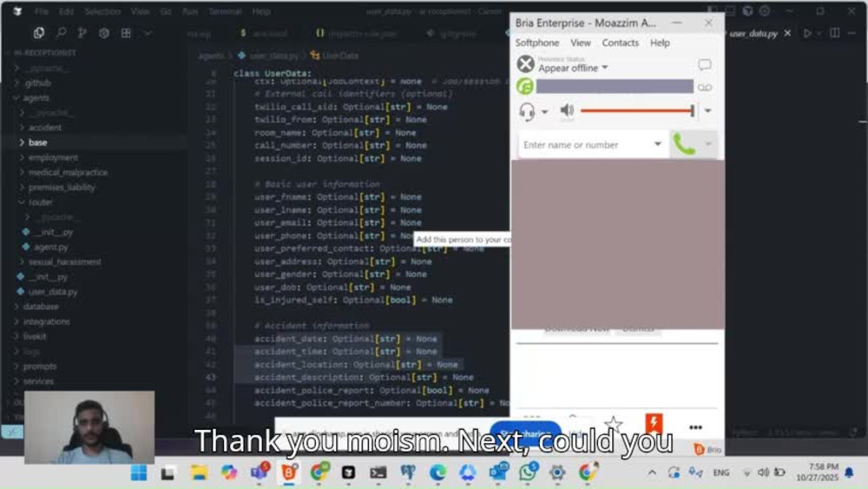Open the Terminal menu in Cursor
Screen dimensions: 868x489
pos(225,11)
